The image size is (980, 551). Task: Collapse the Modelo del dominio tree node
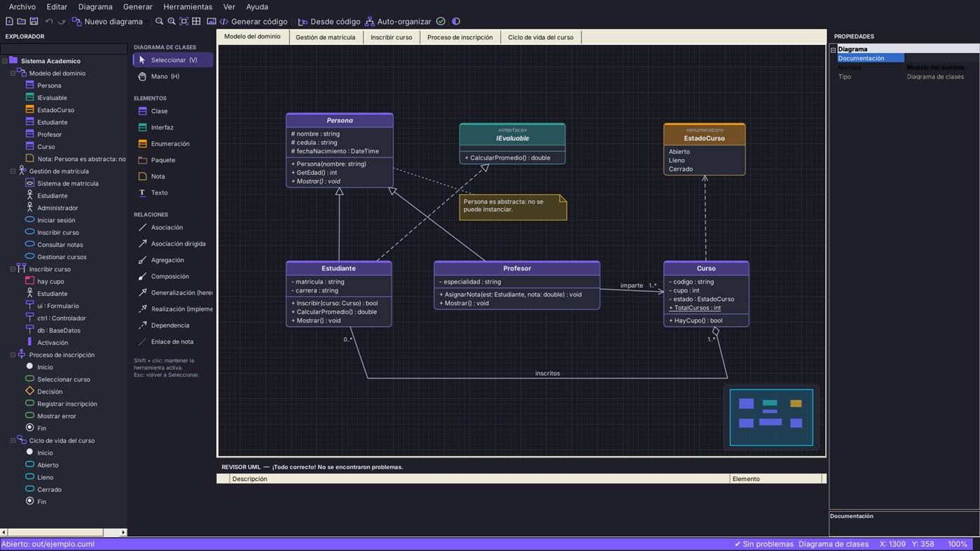(x=13, y=74)
